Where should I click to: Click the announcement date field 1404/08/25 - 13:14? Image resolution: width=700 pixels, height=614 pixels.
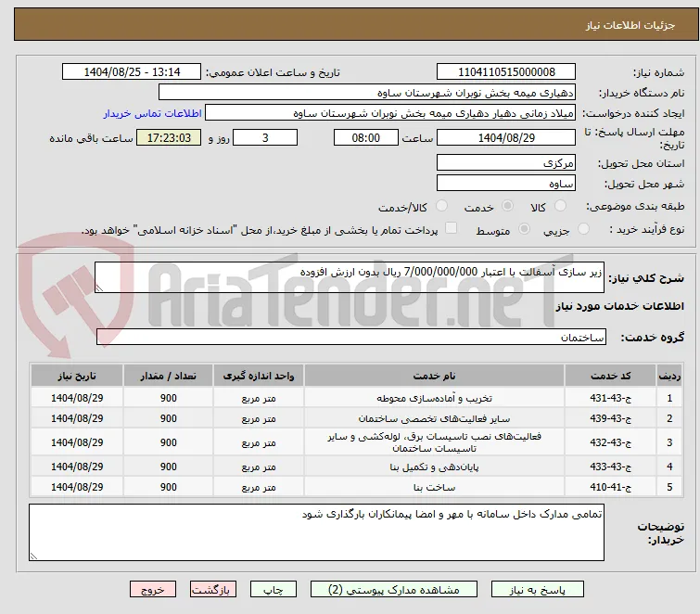coord(132,72)
